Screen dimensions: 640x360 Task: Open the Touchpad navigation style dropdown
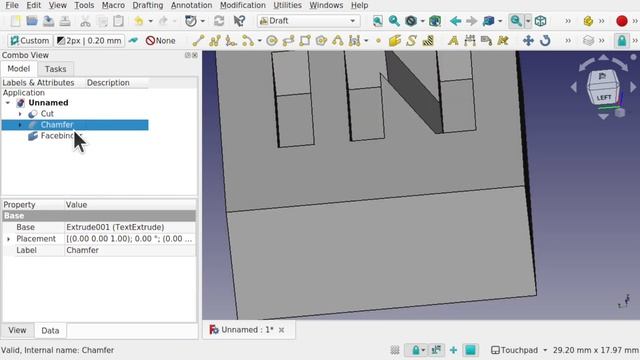tap(519, 350)
